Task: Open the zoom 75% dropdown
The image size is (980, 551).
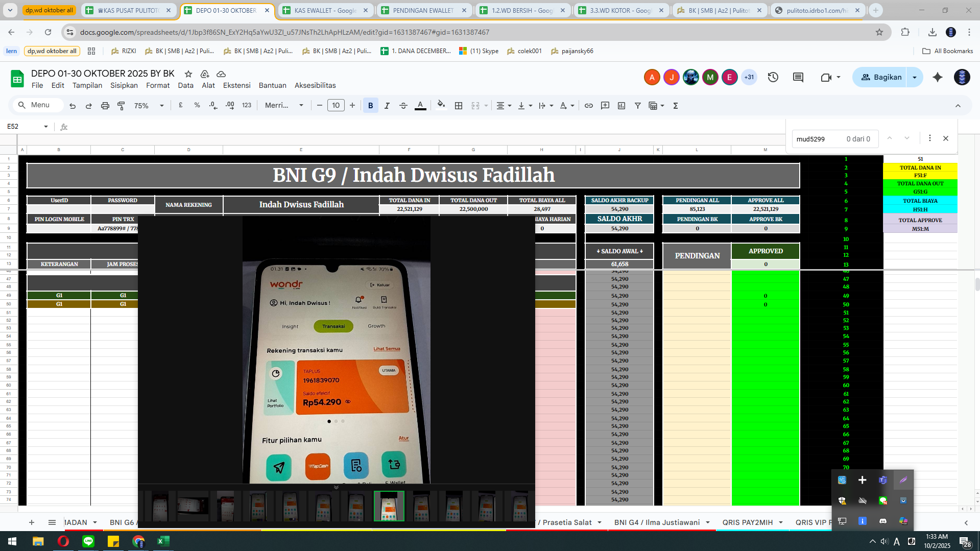Action: click(149, 106)
